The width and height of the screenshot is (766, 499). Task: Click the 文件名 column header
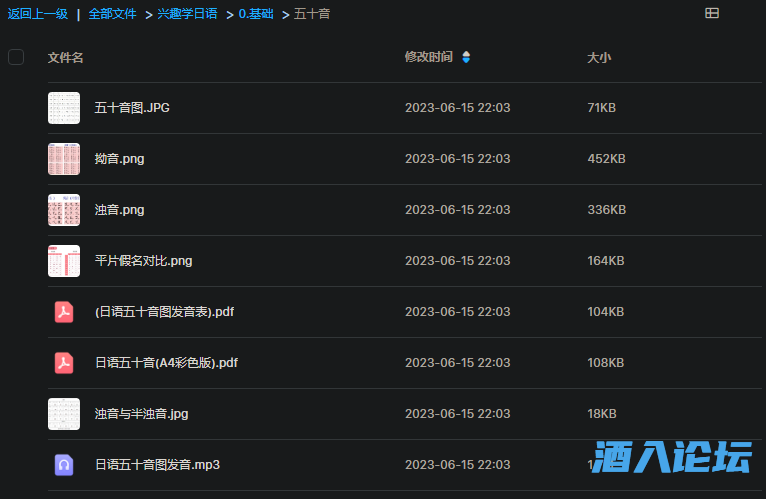[65, 58]
